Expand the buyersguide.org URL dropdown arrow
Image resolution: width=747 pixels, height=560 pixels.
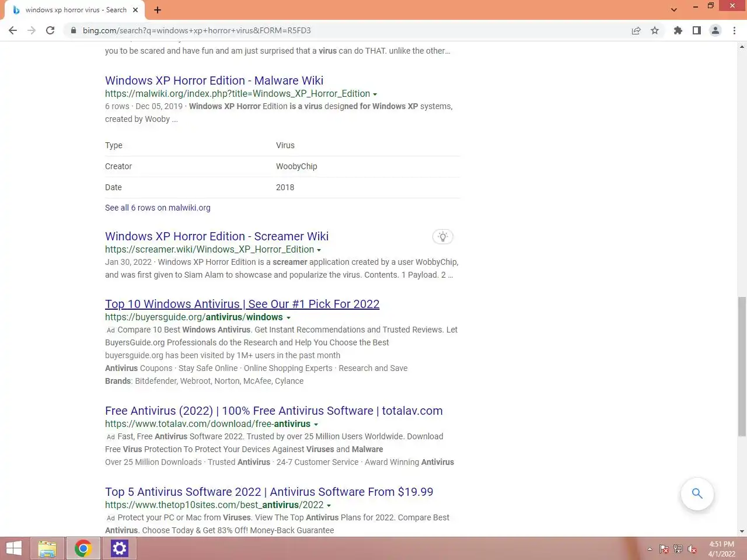pyautogui.click(x=288, y=318)
